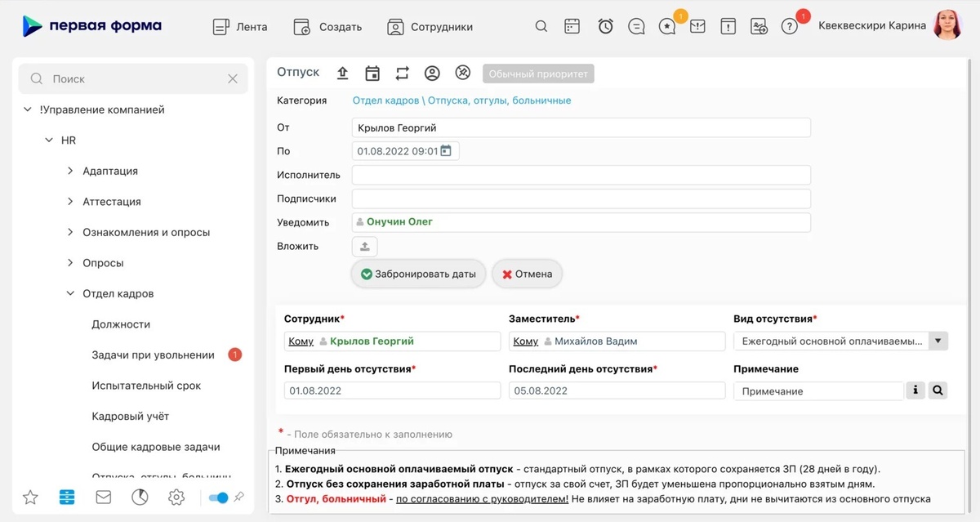Click the user avatar photo
The image size is (980, 522).
(x=948, y=25)
